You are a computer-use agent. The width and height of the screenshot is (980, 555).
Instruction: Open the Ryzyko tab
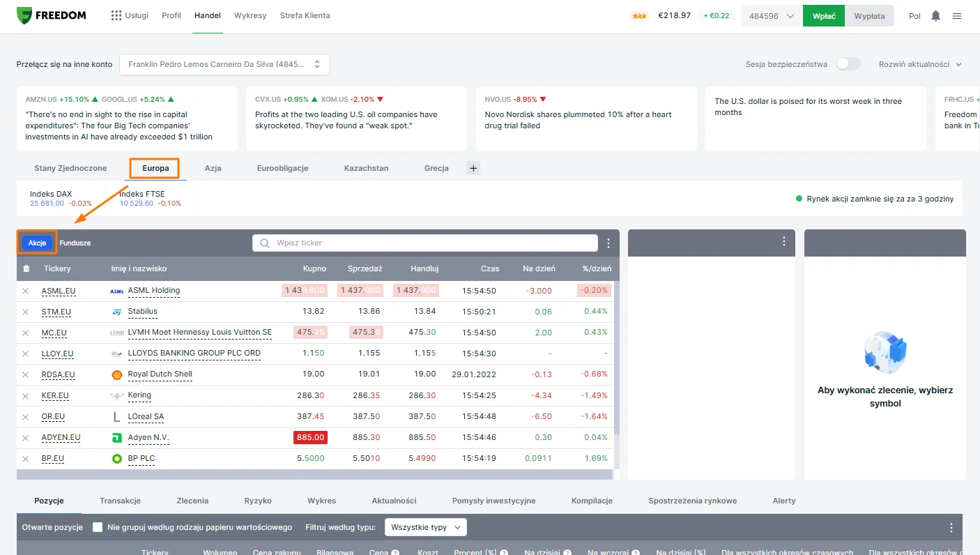click(x=258, y=501)
